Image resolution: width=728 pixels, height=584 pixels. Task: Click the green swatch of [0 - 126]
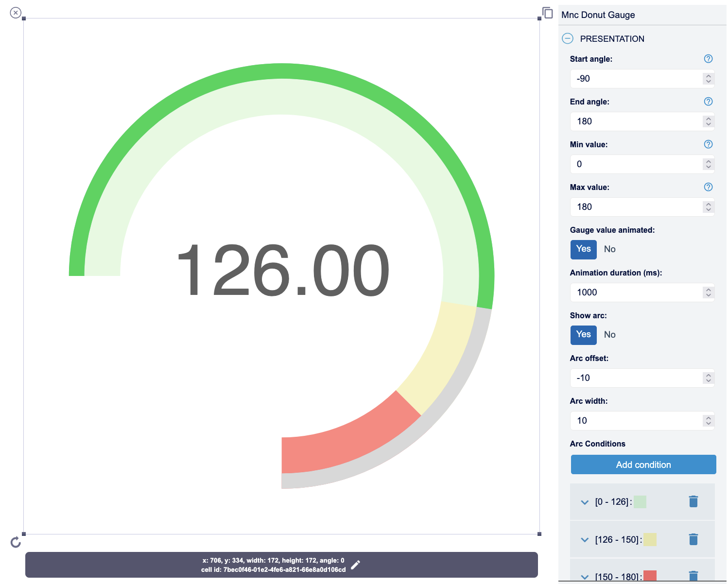640,502
